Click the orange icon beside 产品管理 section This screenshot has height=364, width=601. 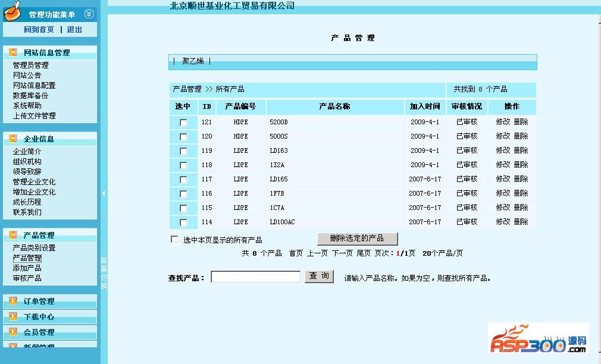pyautogui.click(x=13, y=234)
